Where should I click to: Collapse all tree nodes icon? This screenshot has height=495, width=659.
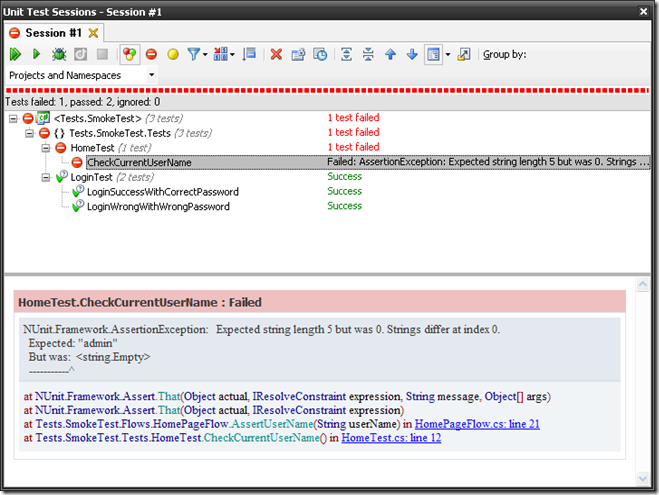pyautogui.click(x=368, y=54)
